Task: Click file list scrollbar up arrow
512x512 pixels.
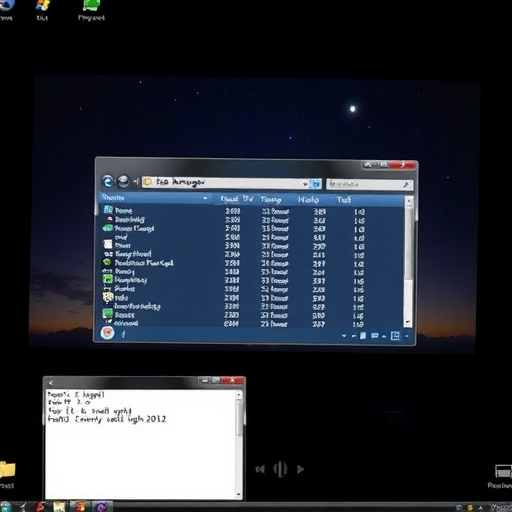Action: [409, 200]
